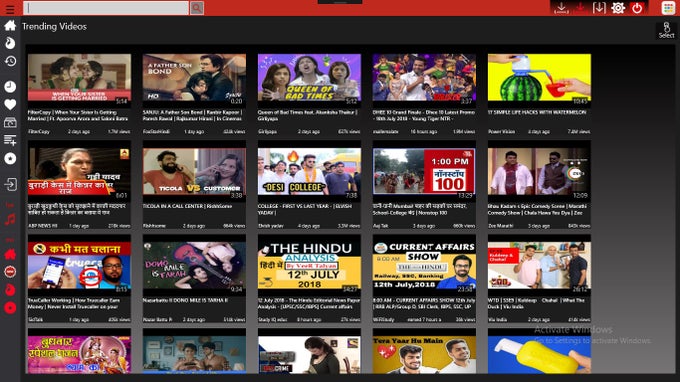
Task: Open the Viu India What The Duck thumbnail
Action: pyautogui.click(x=539, y=266)
